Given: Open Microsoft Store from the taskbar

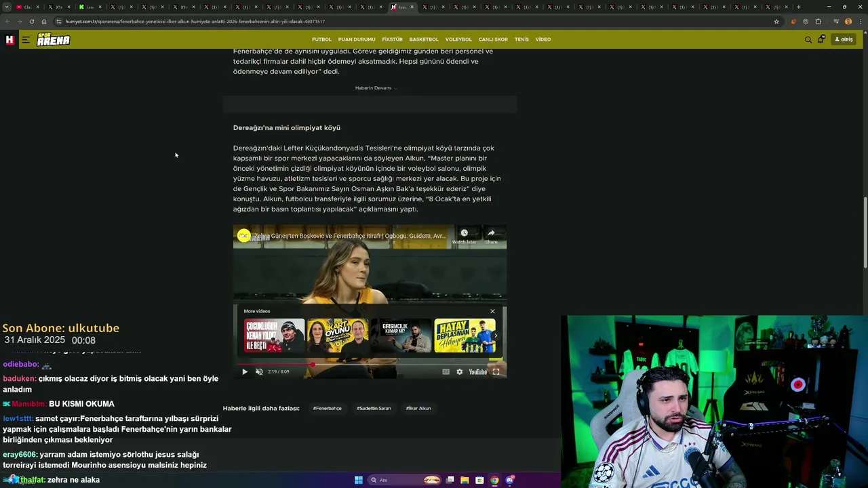Looking at the screenshot, I should pyautogui.click(x=479, y=480).
